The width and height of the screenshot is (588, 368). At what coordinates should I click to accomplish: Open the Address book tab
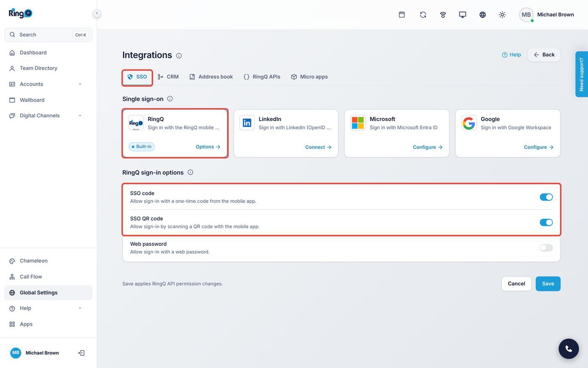click(211, 77)
